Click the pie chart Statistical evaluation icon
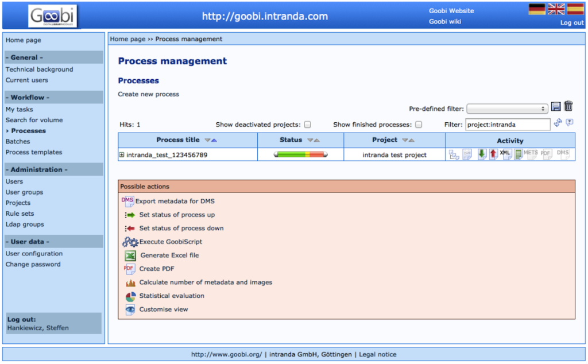The width and height of the screenshot is (588, 364). click(x=130, y=296)
